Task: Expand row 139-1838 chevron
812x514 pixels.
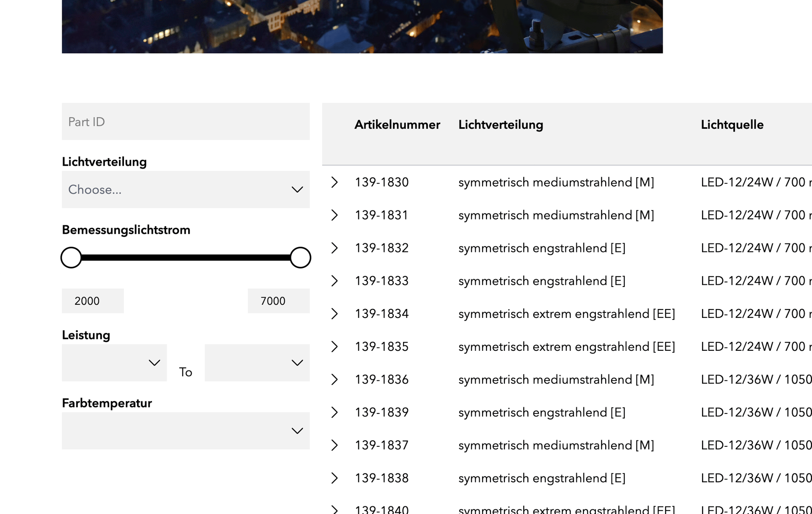Action: tap(335, 478)
